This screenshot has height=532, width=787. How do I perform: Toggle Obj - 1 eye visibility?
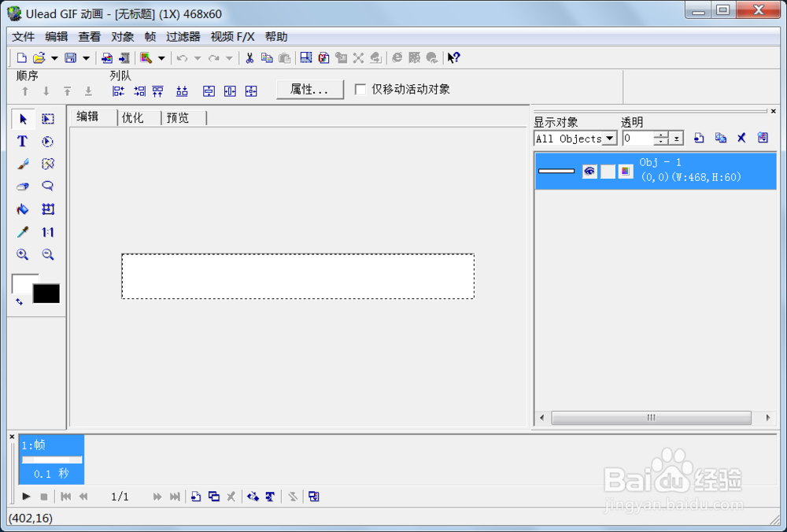[x=589, y=171]
